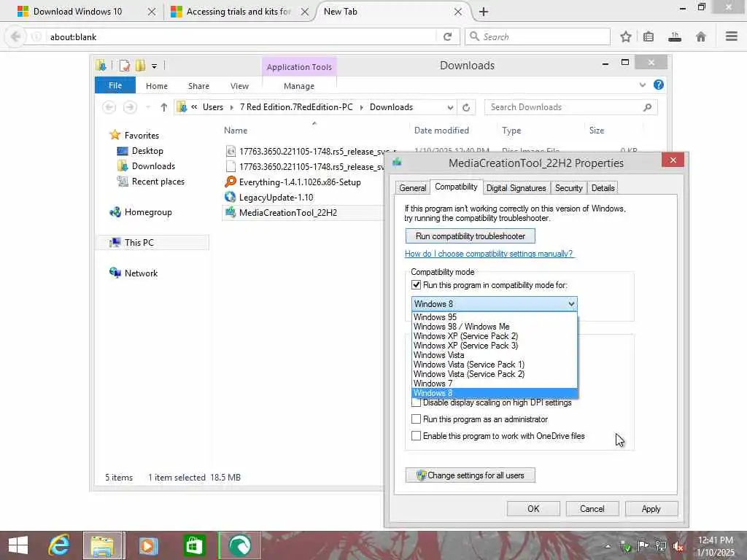Open How do I choose compatibility settings link
The image size is (747, 560).
pos(489,254)
